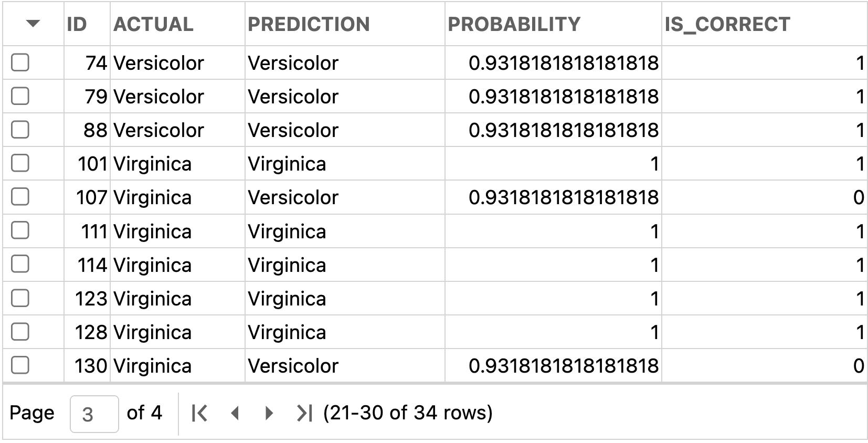Image resolution: width=868 pixels, height=443 pixels.
Task: Focus the page number input field
Action: (94, 414)
